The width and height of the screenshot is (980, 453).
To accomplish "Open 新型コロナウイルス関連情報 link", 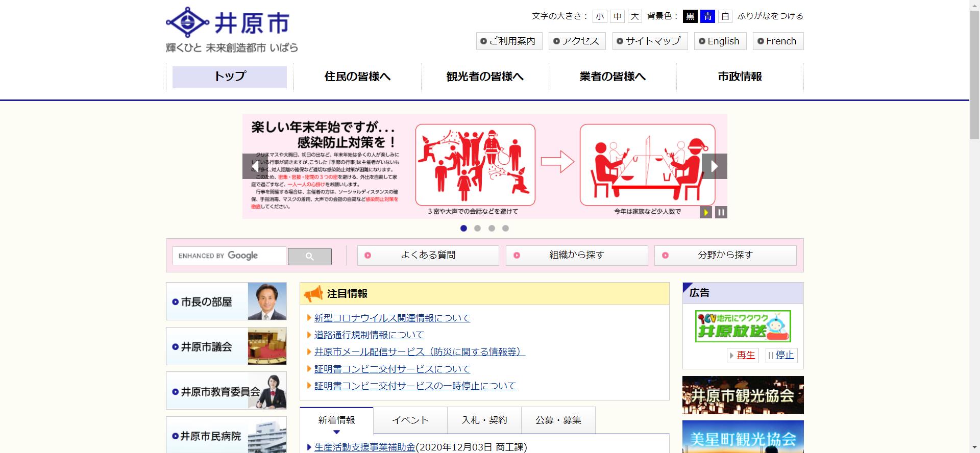I will point(392,318).
